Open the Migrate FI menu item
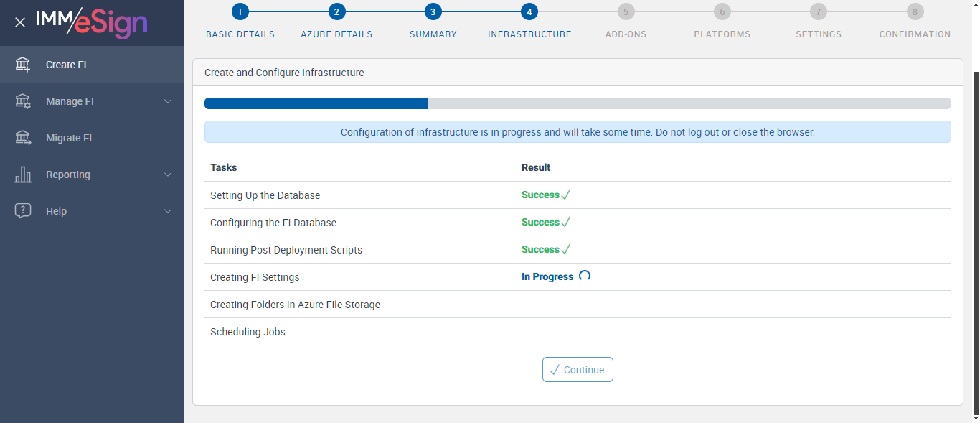Image resolution: width=980 pixels, height=423 pixels. [x=92, y=138]
